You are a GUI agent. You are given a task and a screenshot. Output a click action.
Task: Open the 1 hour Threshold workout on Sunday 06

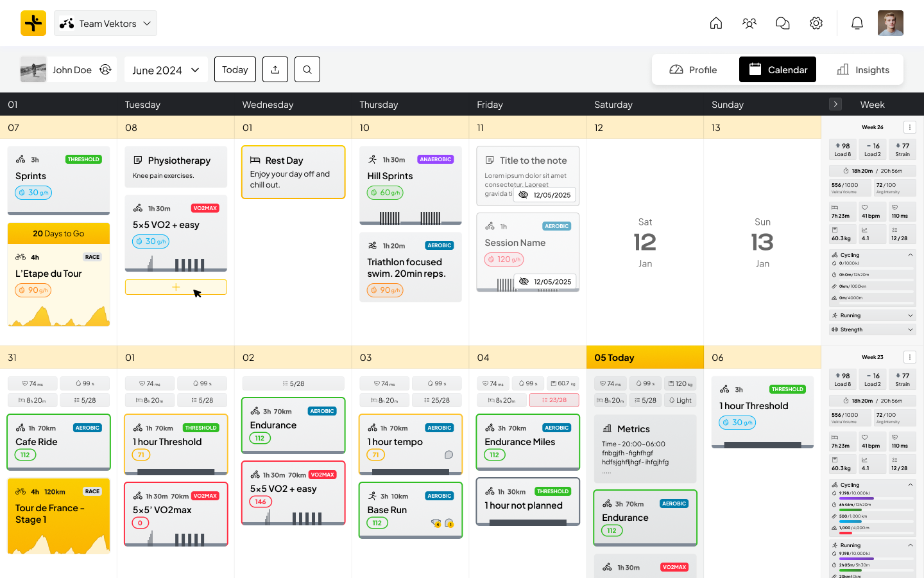point(763,412)
